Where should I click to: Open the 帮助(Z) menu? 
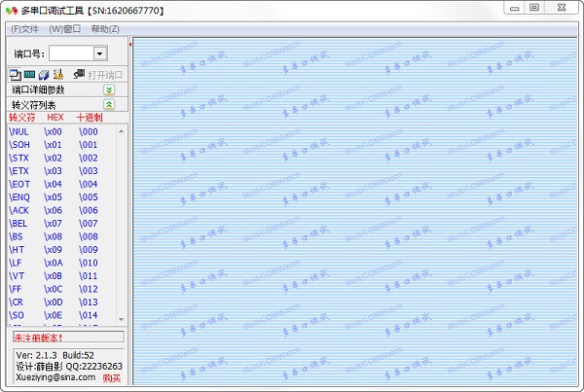coord(105,29)
